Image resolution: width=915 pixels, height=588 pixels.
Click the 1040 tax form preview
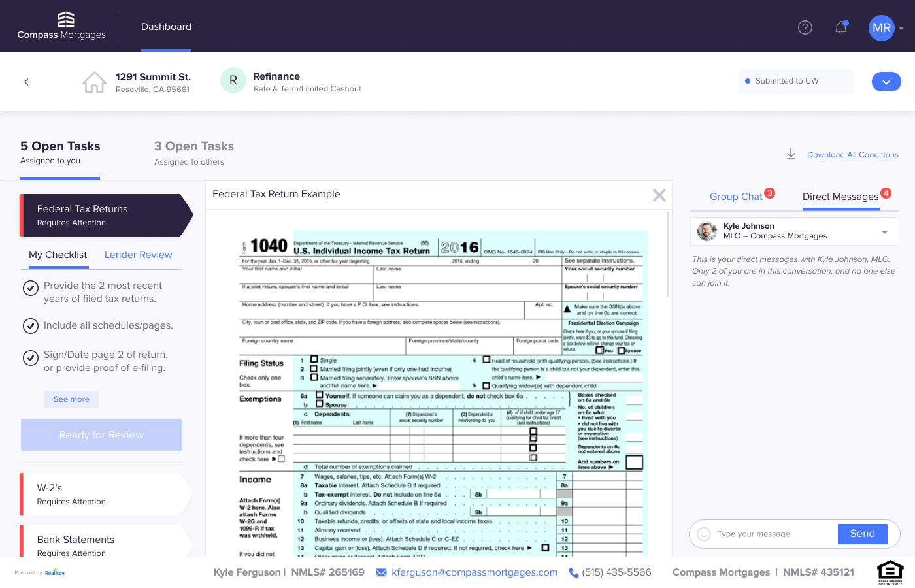(442, 393)
